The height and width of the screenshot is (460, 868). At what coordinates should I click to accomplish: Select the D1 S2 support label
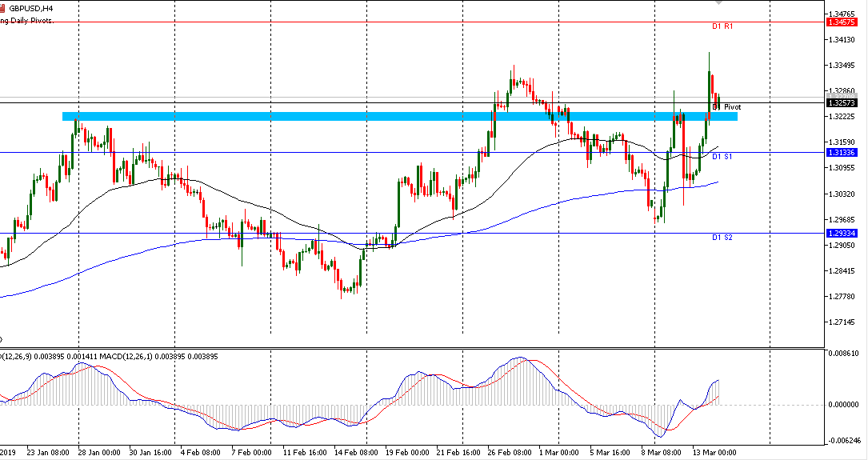coord(723,238)
